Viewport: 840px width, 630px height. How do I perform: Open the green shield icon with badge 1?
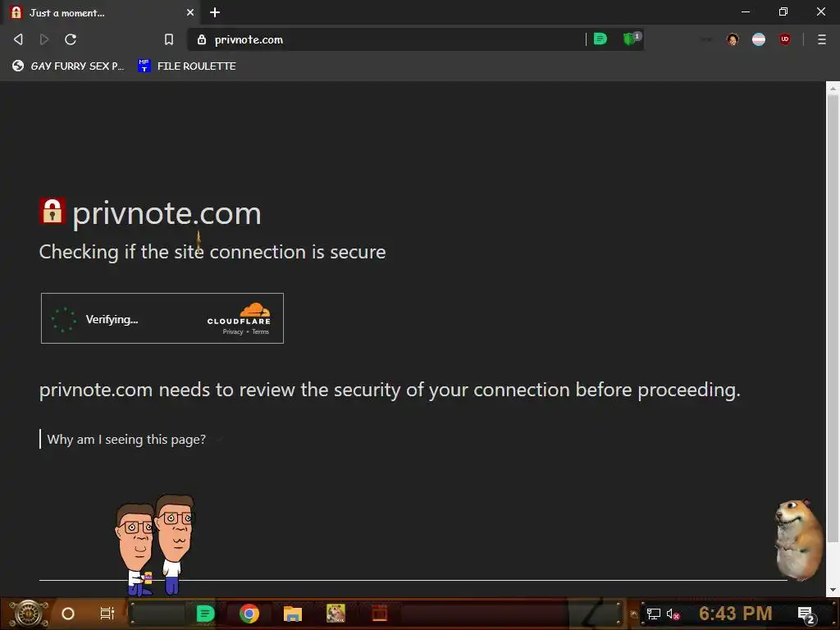pyautogui.click(x=631, y=39)
